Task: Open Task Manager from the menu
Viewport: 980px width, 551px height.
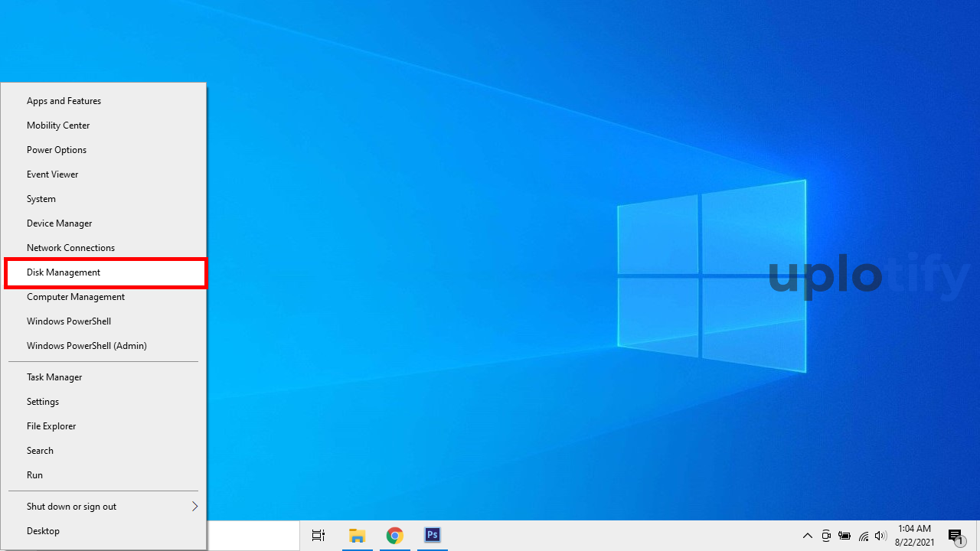Action: coord(54,377)
